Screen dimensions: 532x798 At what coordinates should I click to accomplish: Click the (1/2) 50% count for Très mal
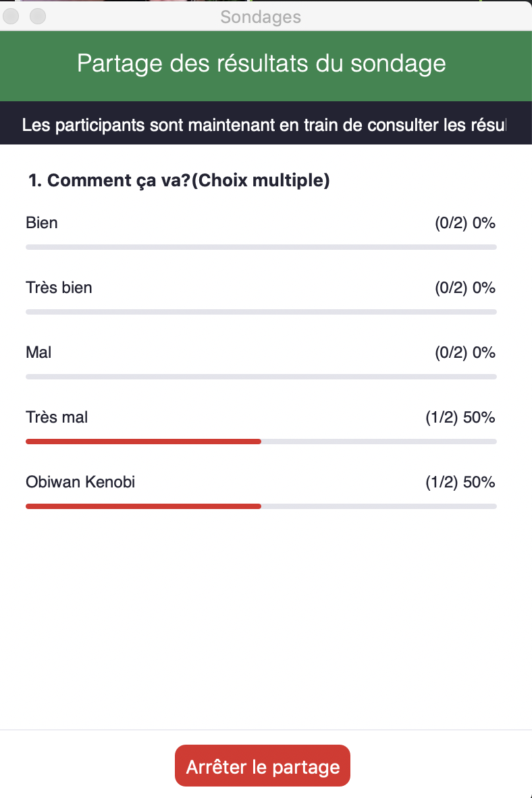(460, 417)
